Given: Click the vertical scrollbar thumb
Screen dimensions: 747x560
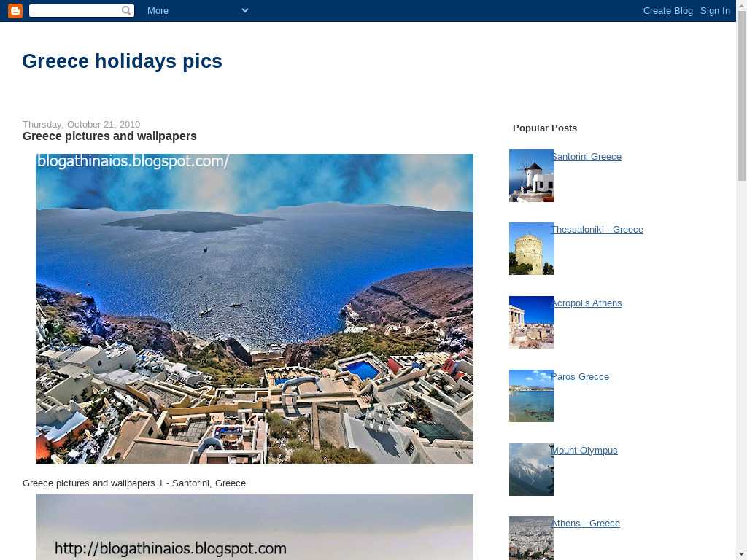Looking at the screenshot, I should click(x=741, y=96).
